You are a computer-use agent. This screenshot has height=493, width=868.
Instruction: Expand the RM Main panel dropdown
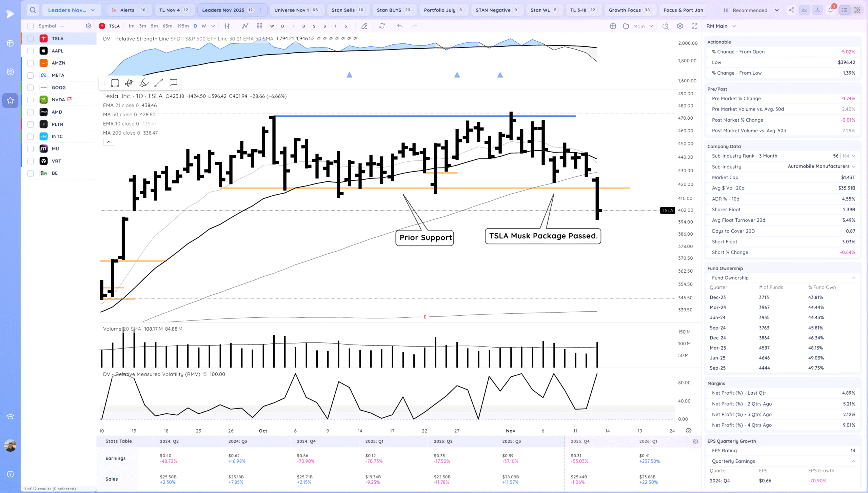click(x=734, y=26)
